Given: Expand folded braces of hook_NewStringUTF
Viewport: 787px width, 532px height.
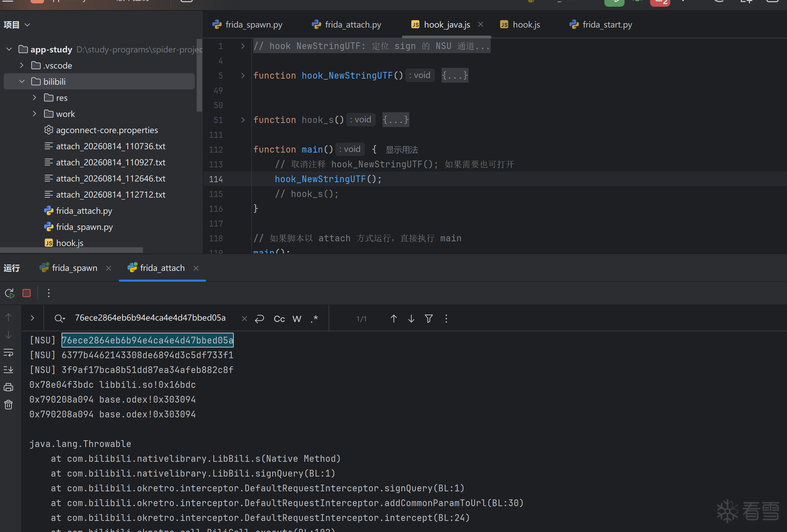Looking at the screenshot, I should (x=455, y=76).
